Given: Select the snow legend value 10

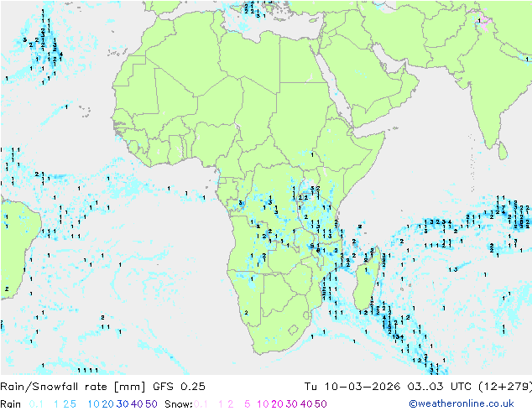Looking at the screenshot, I should point(263,404).
